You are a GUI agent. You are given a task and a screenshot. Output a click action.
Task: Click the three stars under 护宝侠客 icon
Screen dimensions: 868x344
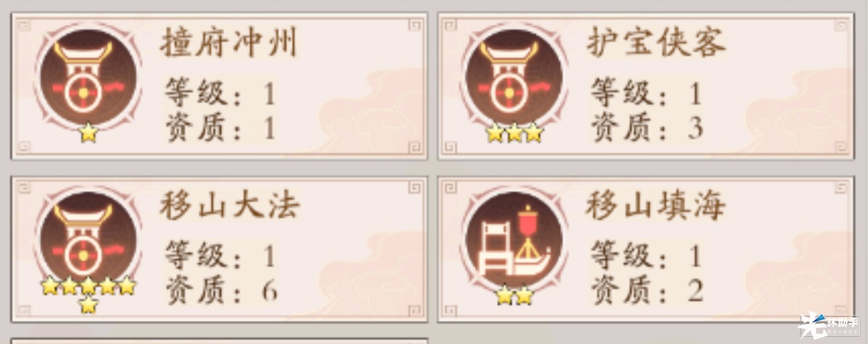pyautogui.click(x=514, y=133)
